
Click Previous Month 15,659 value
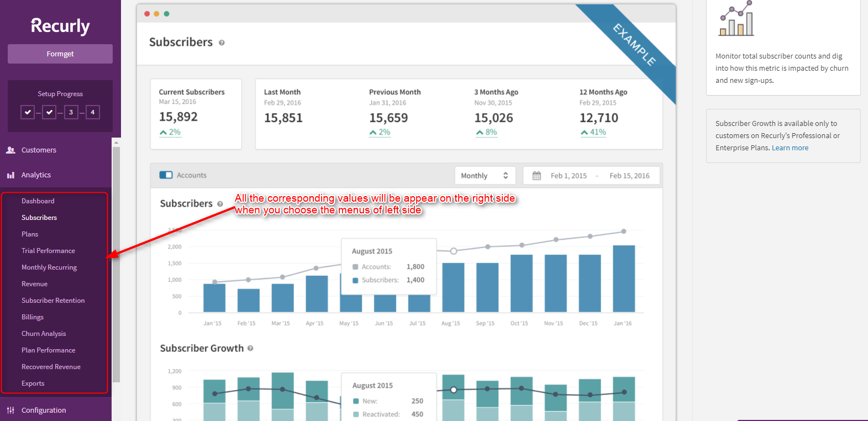point(388,118)
